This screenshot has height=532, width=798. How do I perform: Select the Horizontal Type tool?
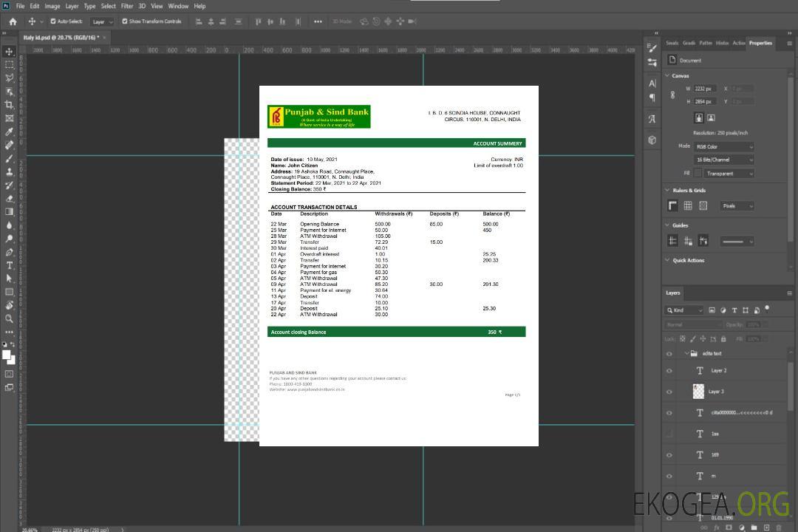coord(9,265)
